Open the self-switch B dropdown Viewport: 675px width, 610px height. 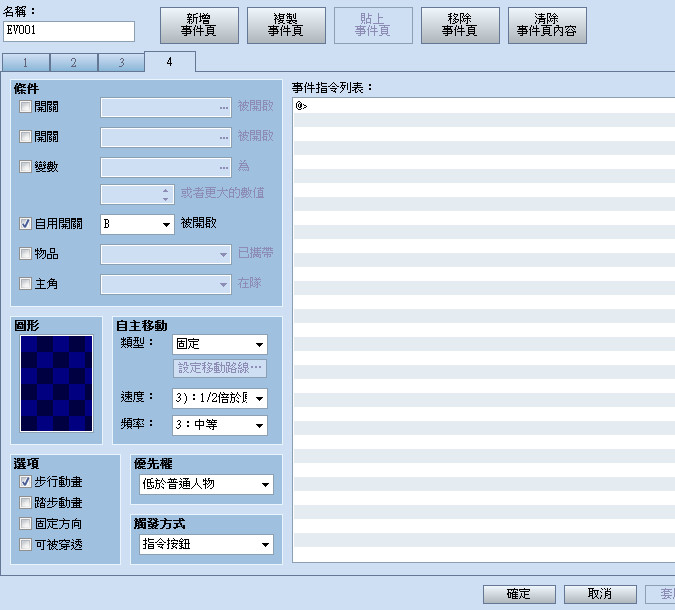137,224
